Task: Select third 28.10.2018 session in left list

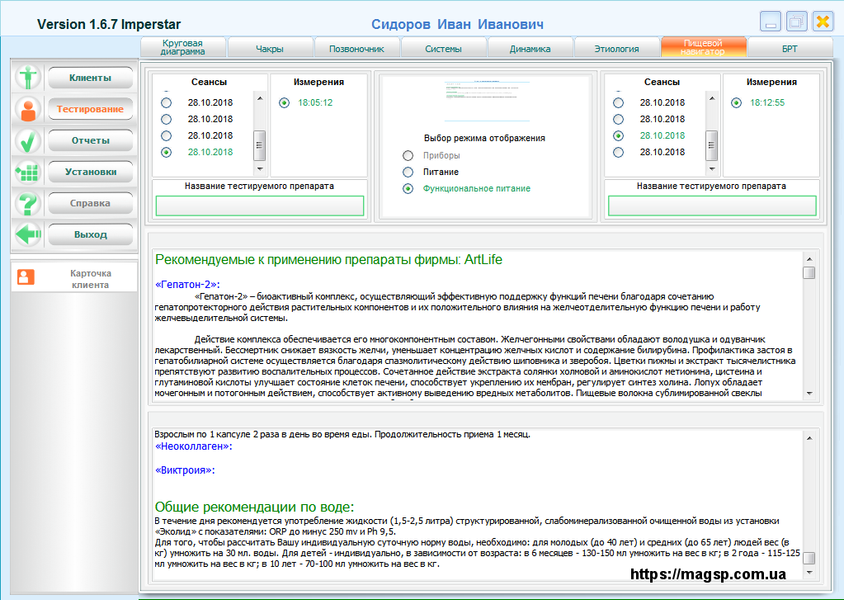Action: pos(166,136)
